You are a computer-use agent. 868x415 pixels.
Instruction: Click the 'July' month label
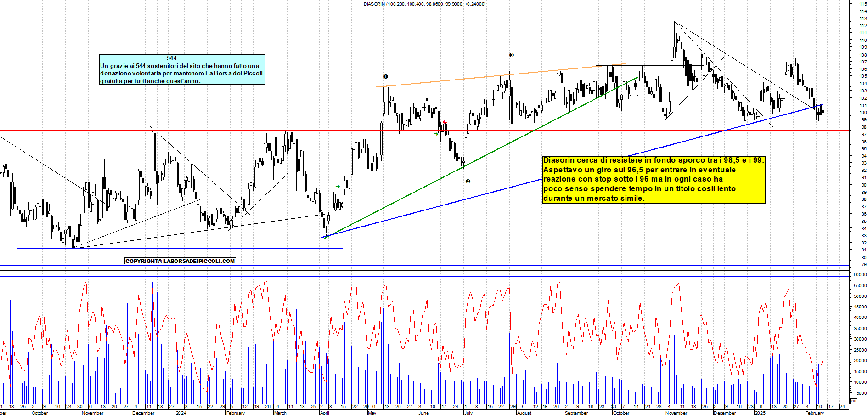tap(468, 413)
